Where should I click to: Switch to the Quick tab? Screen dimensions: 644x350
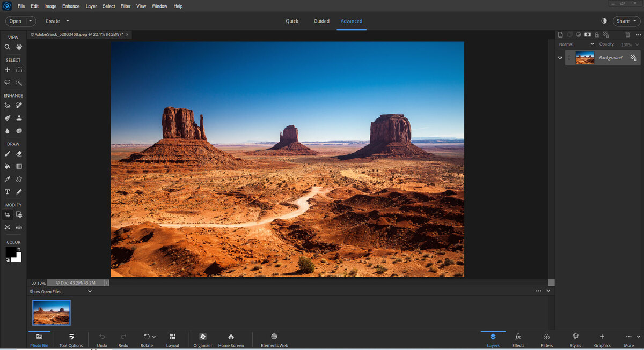pyautogui.click(x=292, y=21)
